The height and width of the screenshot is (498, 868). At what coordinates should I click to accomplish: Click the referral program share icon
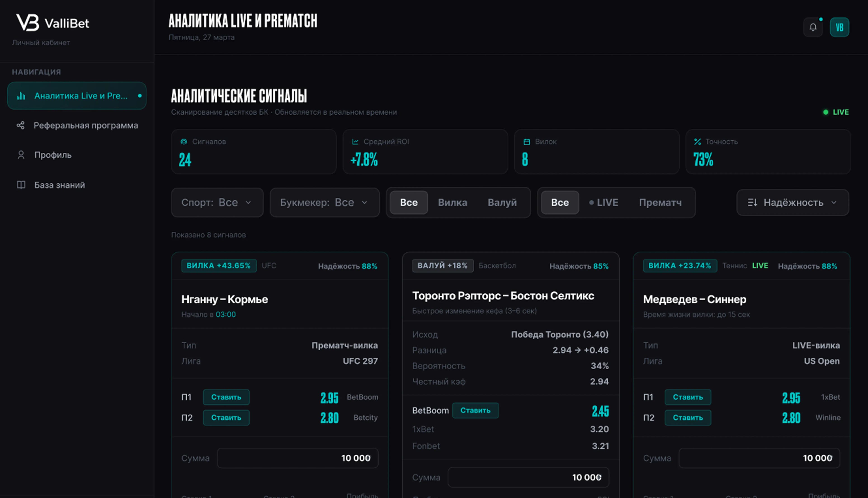click(x=21, y=125)
